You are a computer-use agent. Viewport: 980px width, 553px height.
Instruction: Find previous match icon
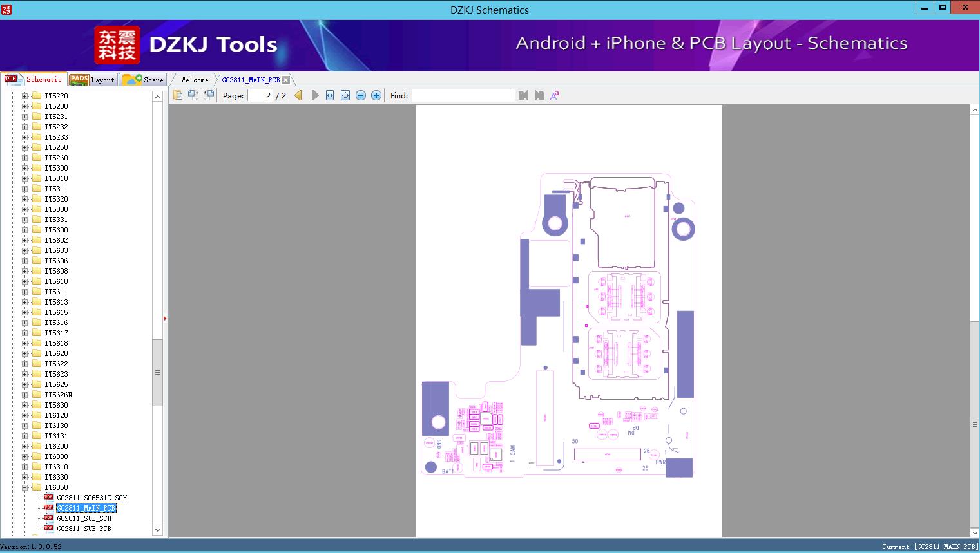(523, 95)
